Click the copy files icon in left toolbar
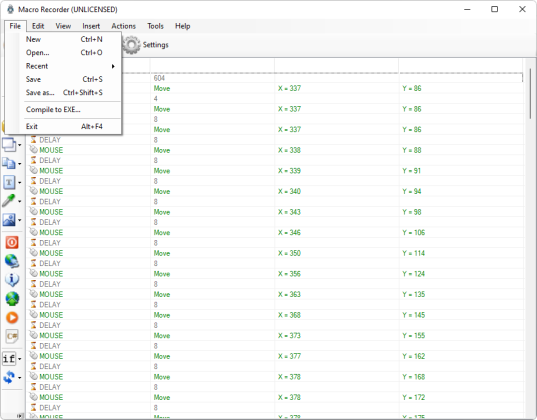 (x=9, y=163)
